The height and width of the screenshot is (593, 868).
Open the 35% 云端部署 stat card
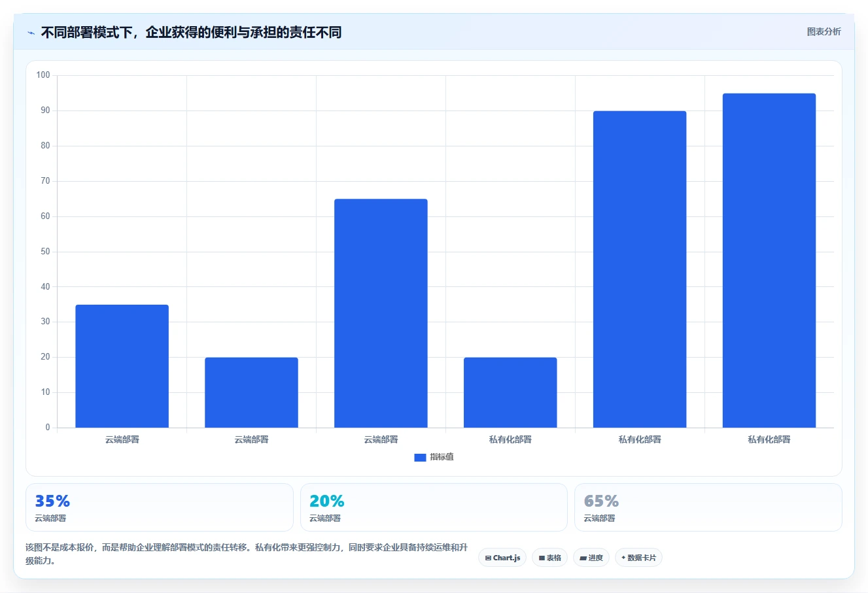[160, 507]
